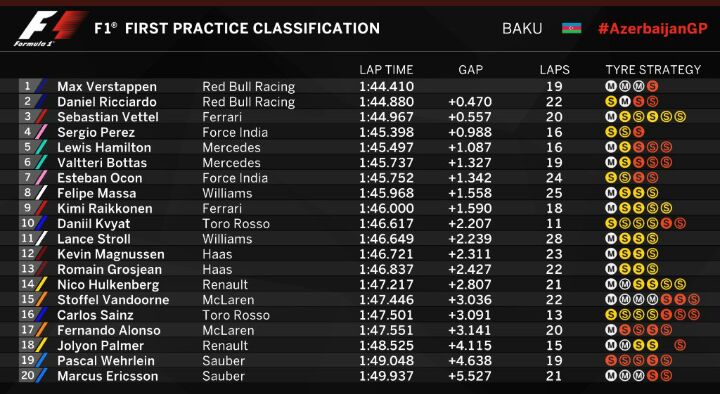Image resolution: width=720 pixels, height=394 pixels.
Task: Click the TYRE STRATEGY column header
Action: click(653, 70)
